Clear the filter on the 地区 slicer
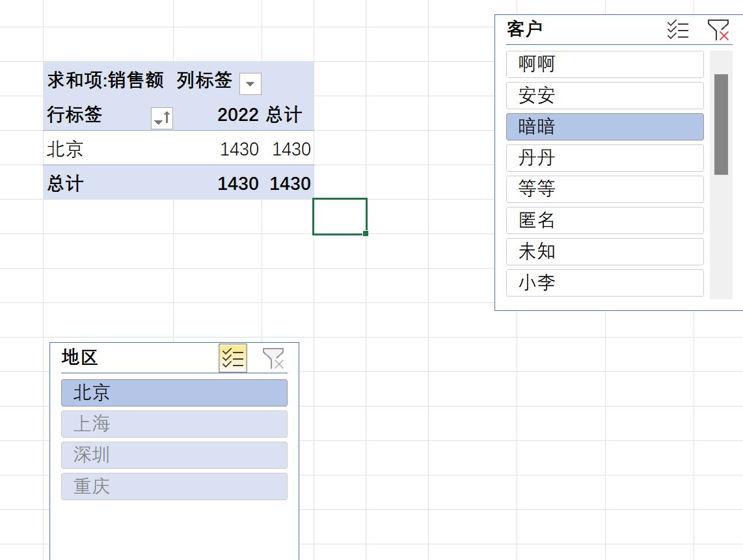 (275, 358)
